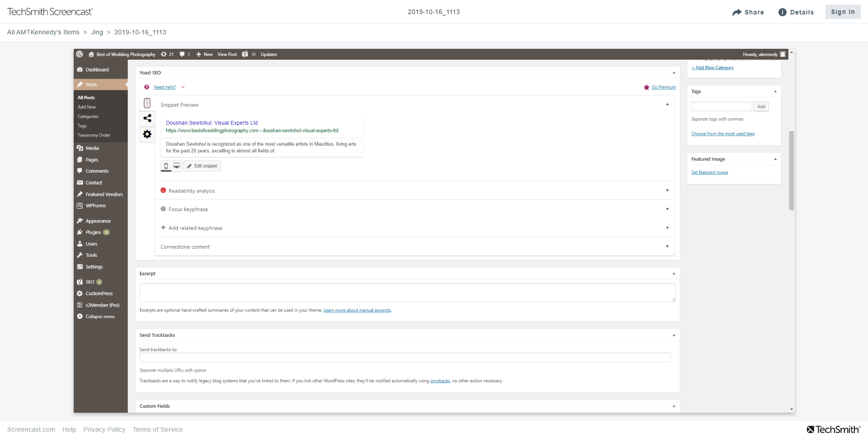Open Learn more about manual excerpts link
The width and height of the screenshot is (868, 438).
pyautogui.click(x=357, y=311)
